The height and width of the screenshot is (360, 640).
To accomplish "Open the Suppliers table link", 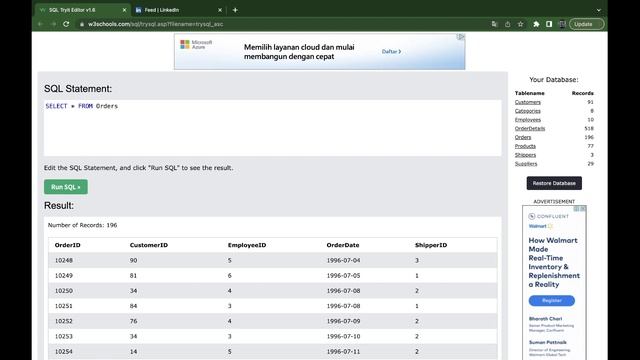I will (x=526, y=164).
